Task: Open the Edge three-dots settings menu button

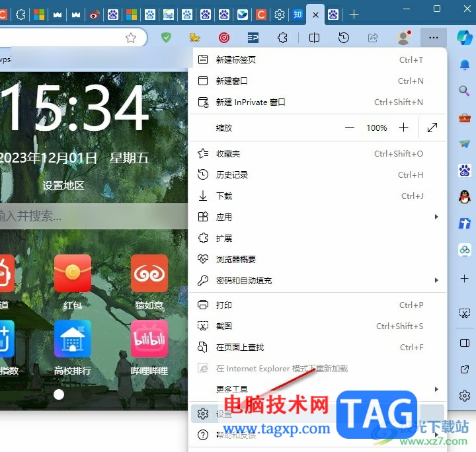Action: click(x=433, y=38)
